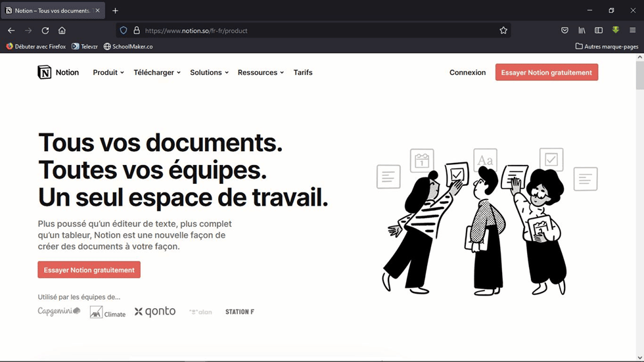
Task: Open the Firefox home page icon
Action: coord(62,30)
